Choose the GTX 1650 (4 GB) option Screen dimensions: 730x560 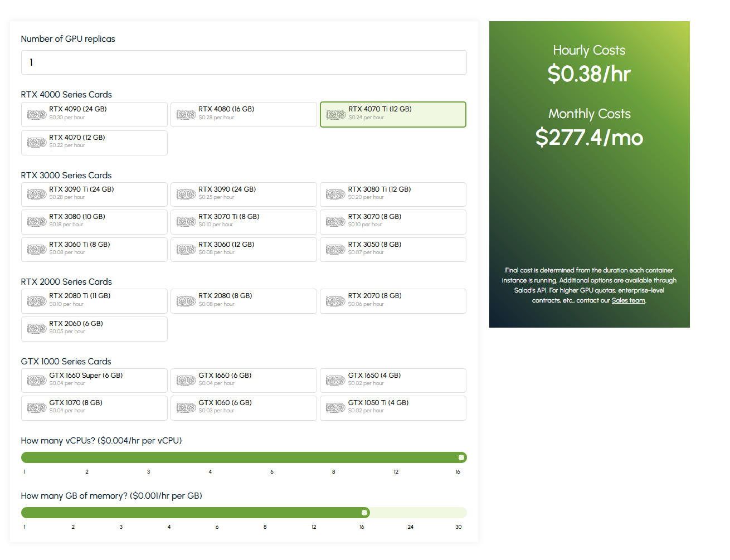pos(393,381)
